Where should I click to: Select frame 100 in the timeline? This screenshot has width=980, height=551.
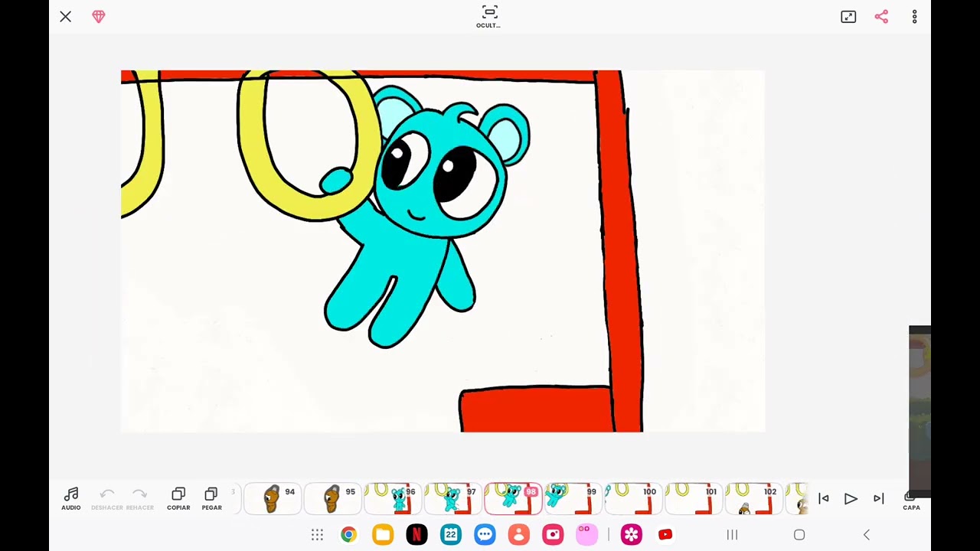pos(633,499)
